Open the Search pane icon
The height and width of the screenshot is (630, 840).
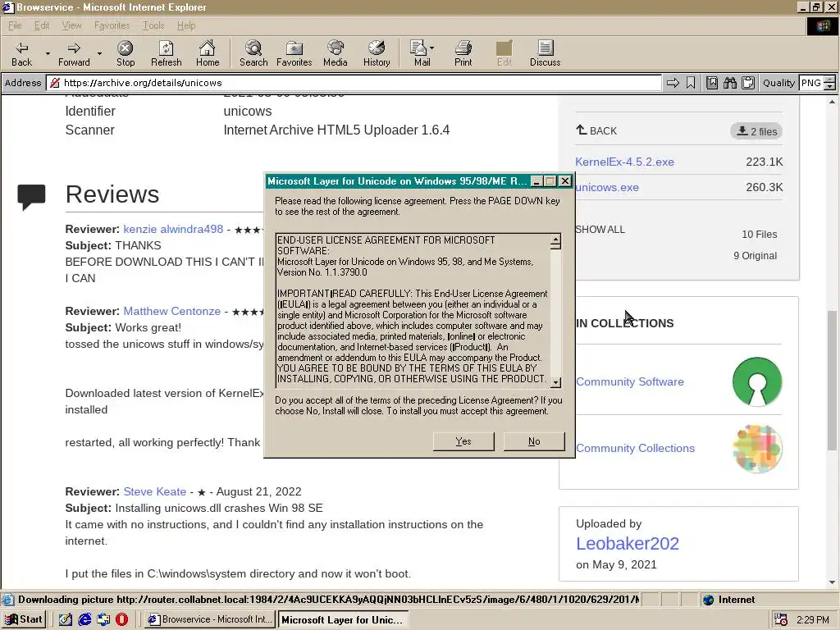pos(253,53)
